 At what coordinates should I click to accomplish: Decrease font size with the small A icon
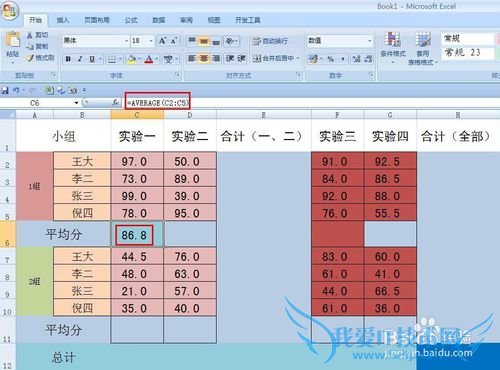[x=173, y=41]
